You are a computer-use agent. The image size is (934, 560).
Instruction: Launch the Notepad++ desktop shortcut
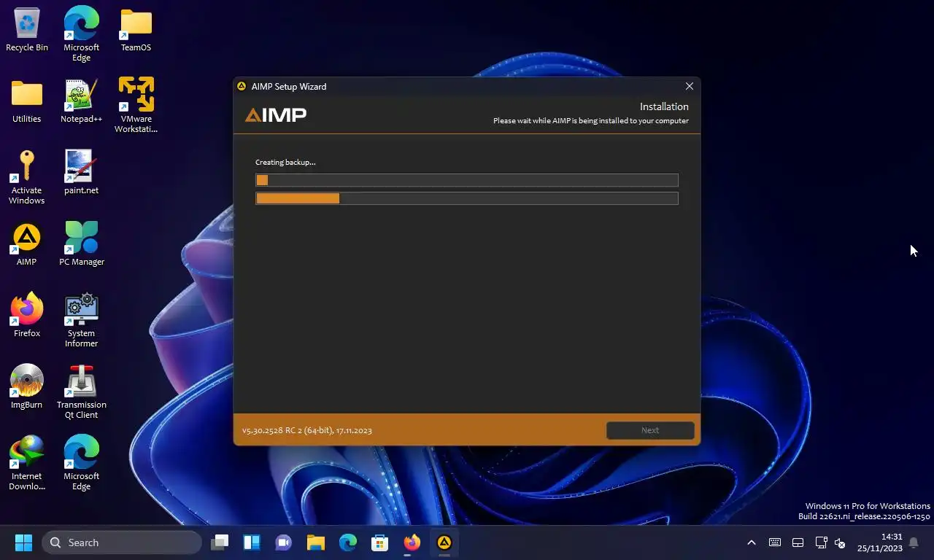click(x=81, y=101)
